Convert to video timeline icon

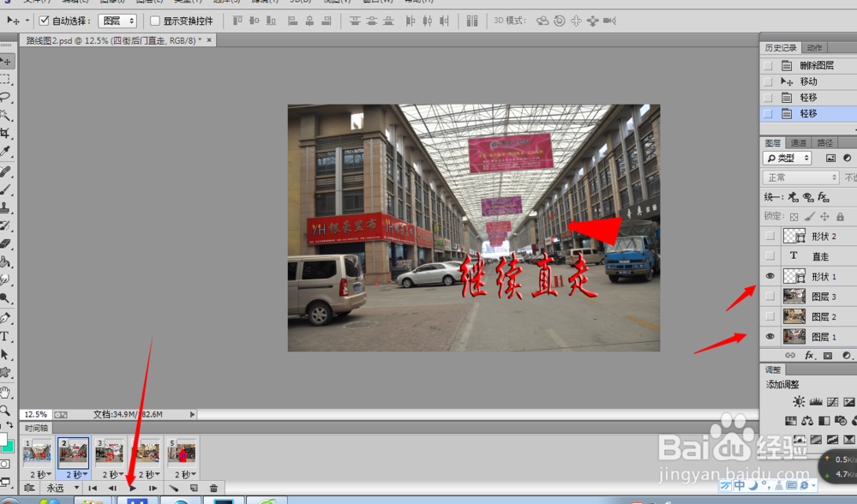(x=29, y=489)
